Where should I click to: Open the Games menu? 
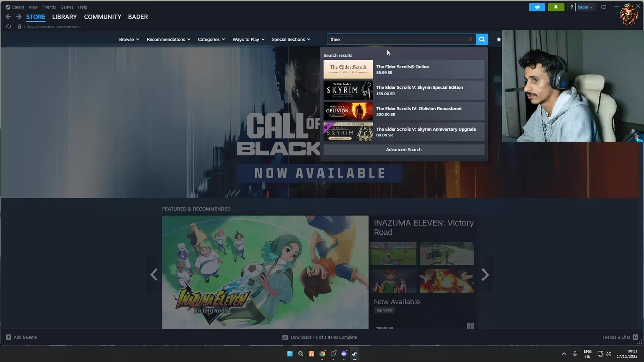tap(67, 7)
